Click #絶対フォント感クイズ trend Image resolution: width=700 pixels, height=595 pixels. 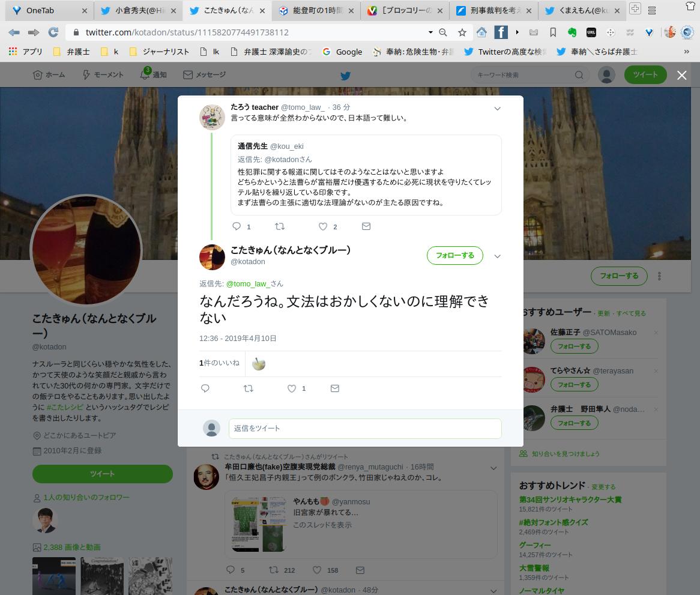pyautogui.click(x=553, y=522)
